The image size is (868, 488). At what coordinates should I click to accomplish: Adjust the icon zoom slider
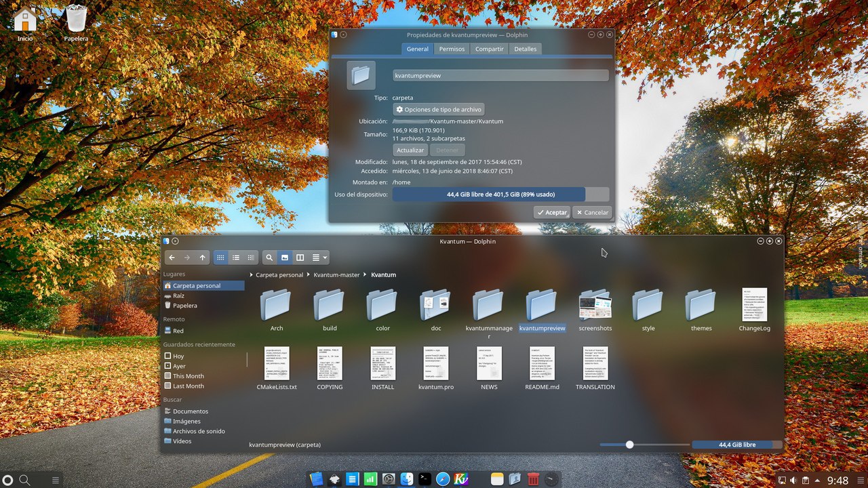click(629, 445)
